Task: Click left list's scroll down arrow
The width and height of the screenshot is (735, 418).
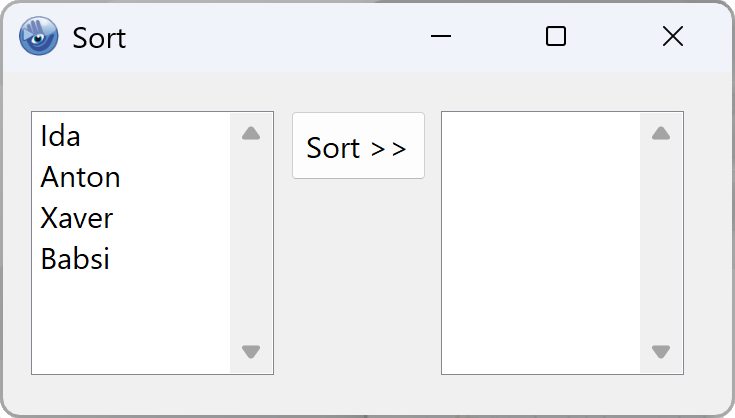Action: click(x=251, y=352)
